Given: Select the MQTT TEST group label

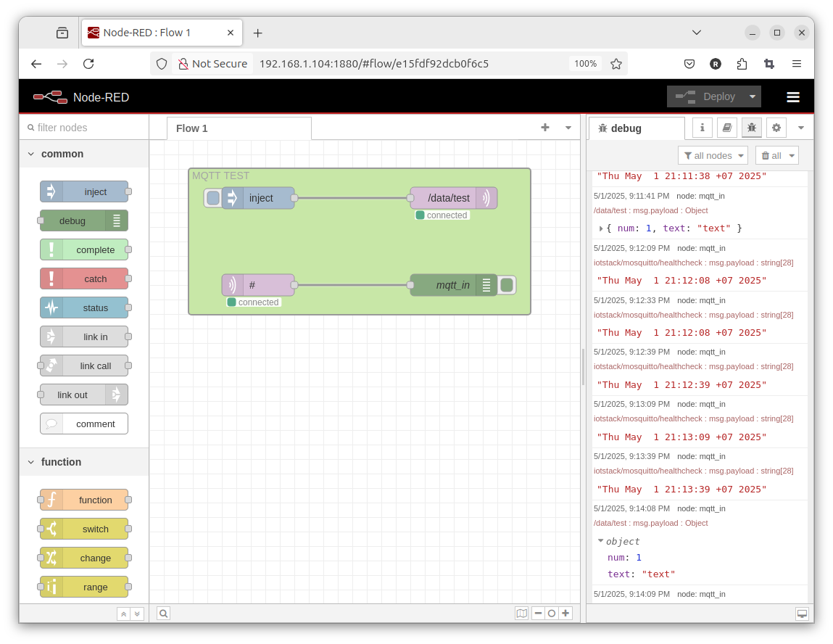Looking at the screenshot, I should (220, 176).
